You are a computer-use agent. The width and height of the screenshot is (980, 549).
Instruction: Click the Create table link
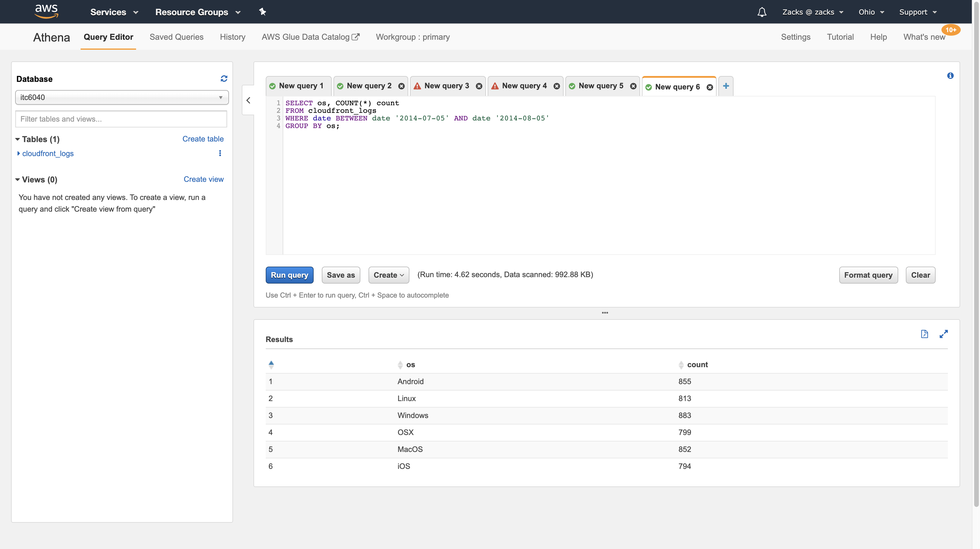click(x=203, y=139)
